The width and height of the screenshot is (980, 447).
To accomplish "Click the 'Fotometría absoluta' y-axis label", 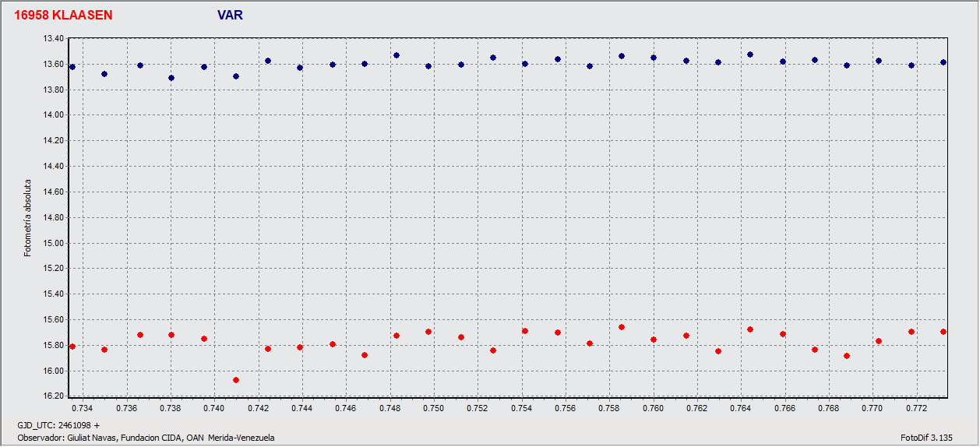I will 28,217.
